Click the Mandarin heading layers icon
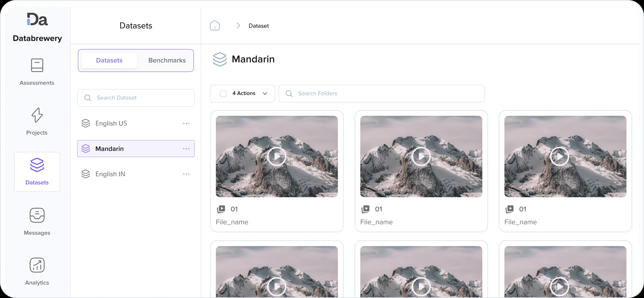Image resolution: width=644 pixels, height=298 pixels. point(220,59)
